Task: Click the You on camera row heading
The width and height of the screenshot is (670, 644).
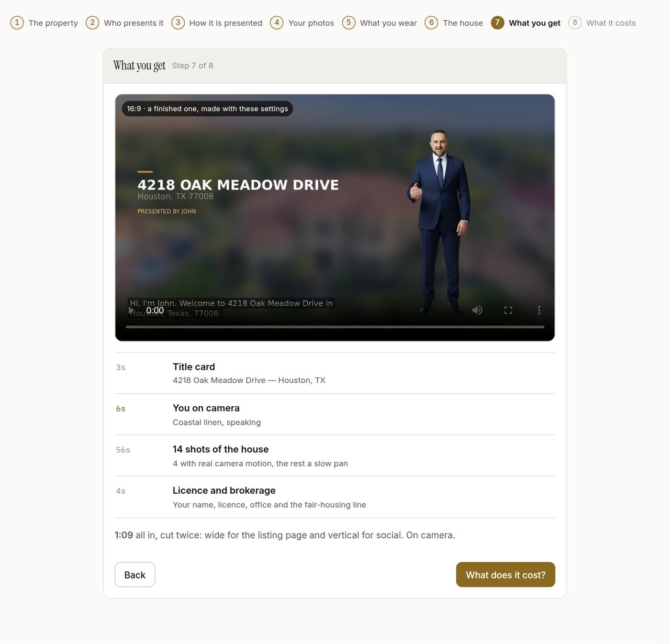Action: [206, 408]
